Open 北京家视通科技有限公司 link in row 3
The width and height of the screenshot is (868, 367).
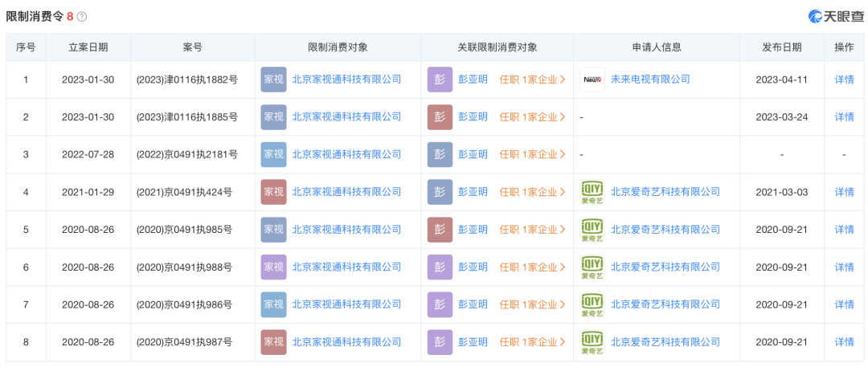(x=346, y=154)
